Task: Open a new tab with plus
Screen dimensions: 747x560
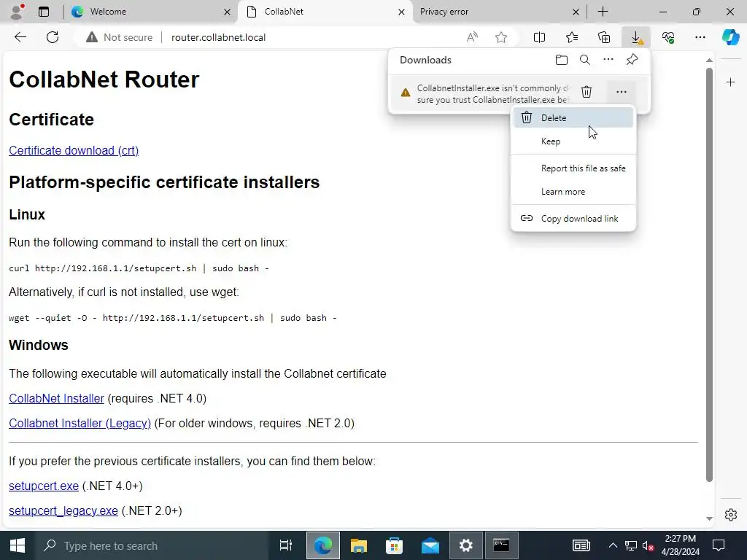Action: pos(603,12)
